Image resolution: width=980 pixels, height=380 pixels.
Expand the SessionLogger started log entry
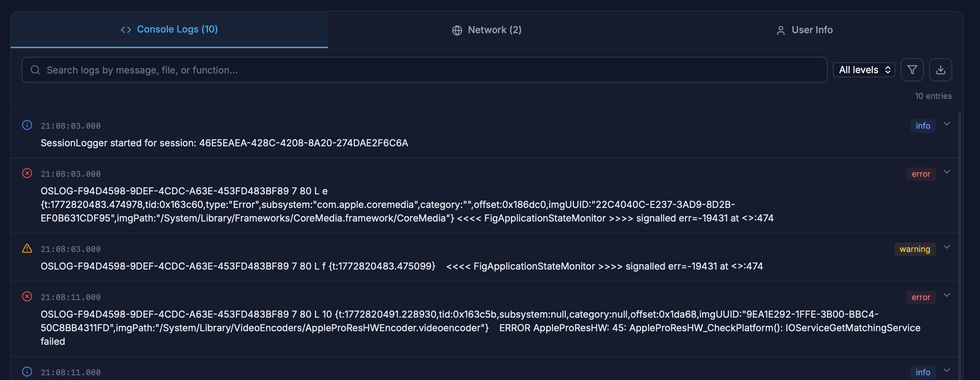[x=946, y=124]
